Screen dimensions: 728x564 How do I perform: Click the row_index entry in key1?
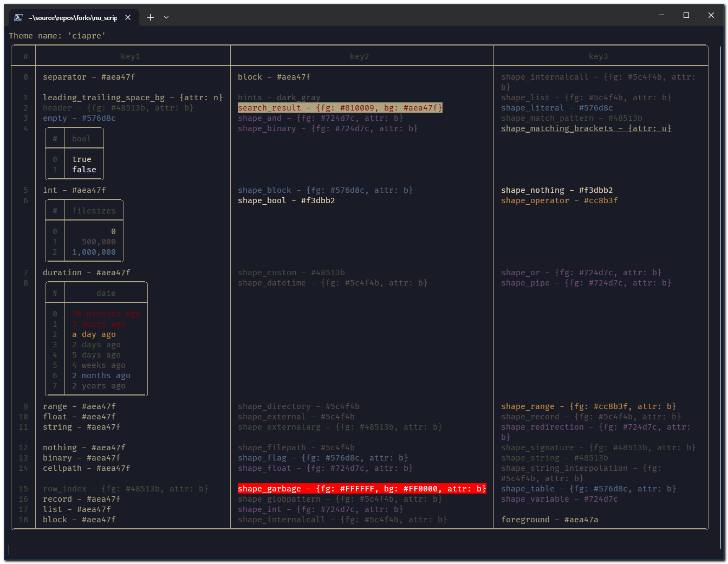pyautogui.click(x=126, y=489)
